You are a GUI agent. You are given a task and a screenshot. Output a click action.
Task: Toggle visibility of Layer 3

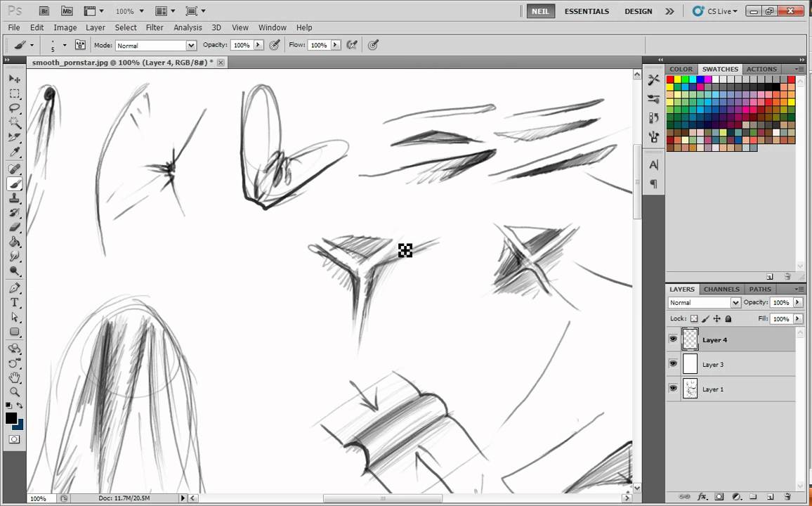(673, 364)
